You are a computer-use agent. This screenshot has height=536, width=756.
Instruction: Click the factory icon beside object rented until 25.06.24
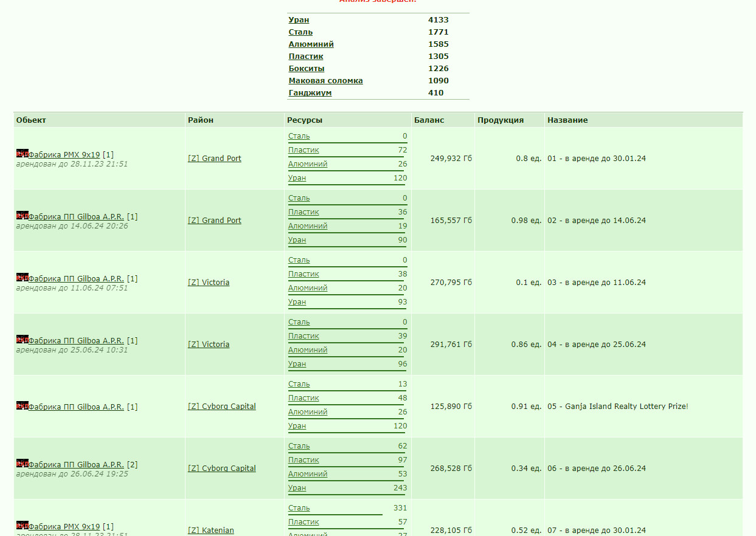point(23,340)
